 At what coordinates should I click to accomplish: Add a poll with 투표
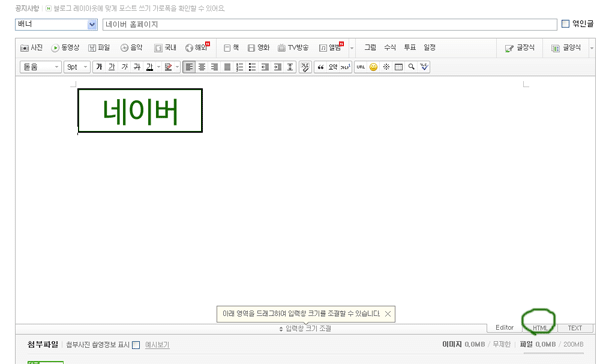point(410,47)
